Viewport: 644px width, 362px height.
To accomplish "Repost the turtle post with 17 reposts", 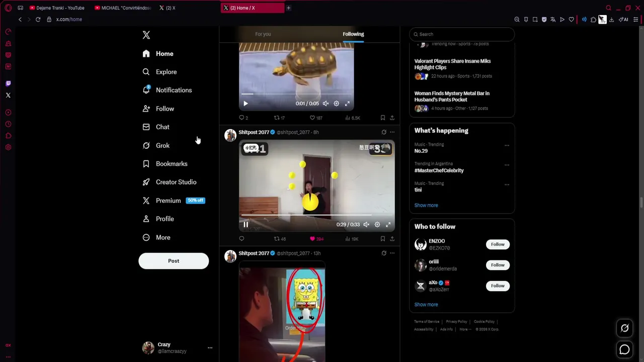I will coord(279,118).
